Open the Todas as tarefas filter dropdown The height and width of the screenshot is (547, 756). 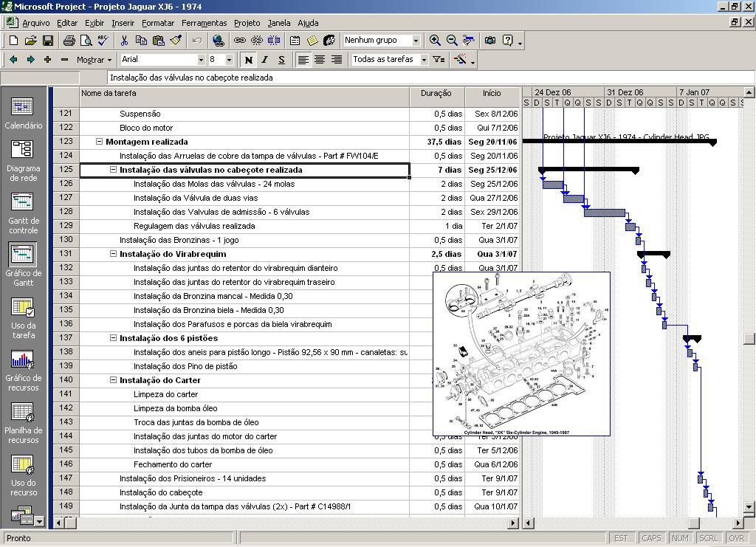[x=424, y=60]
